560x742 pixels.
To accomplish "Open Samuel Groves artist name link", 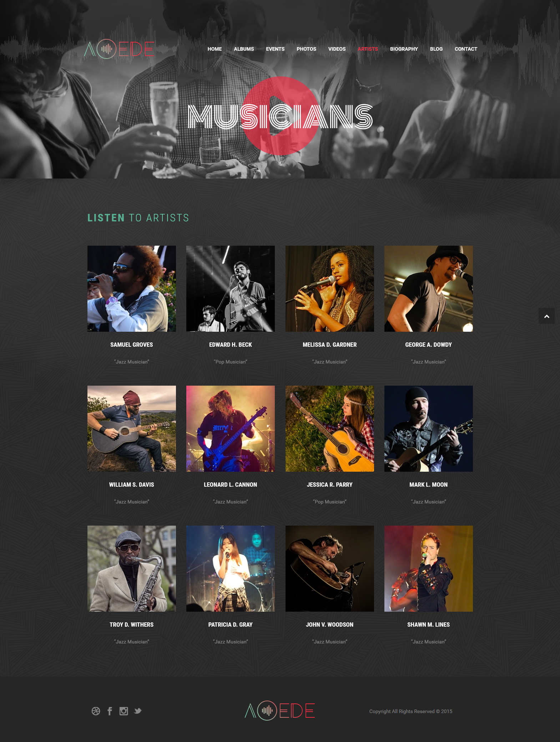I will click(x=131, y=345).
